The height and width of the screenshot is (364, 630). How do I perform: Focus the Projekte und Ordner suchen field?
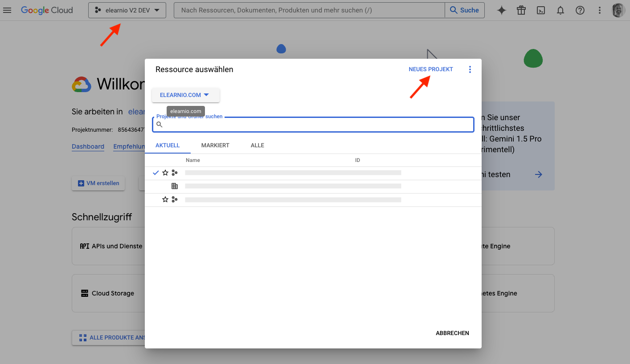pyautogui.click(x=313, y=125)
